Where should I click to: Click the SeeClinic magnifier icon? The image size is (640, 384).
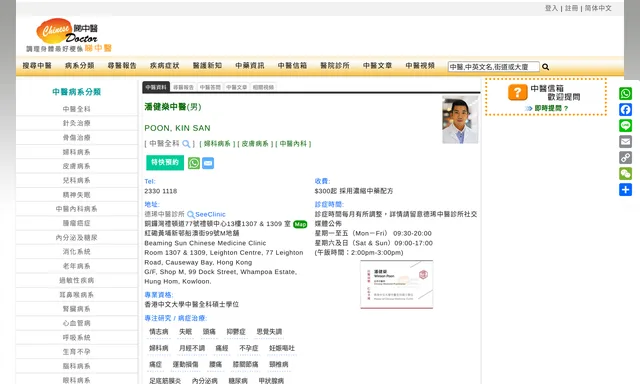pyautogui.click(x=190, y=214)
